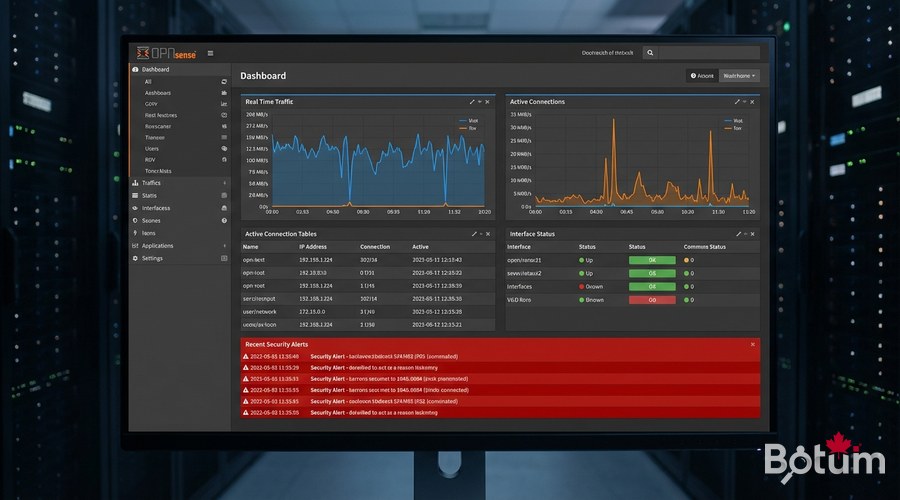This screenshot has height=500, width=900.
Task: Click the icon on the RDV row
Action: point(224,160)
